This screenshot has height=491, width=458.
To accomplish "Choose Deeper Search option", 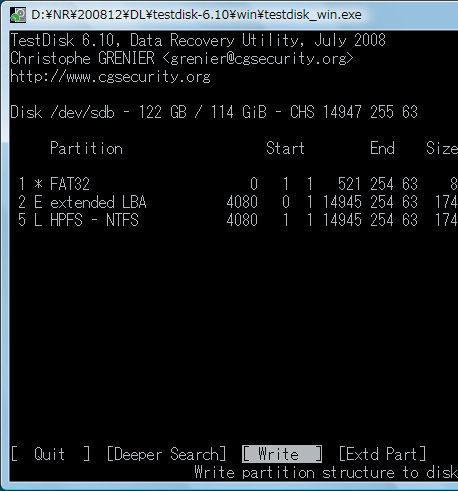I will [x=166, y=454].
